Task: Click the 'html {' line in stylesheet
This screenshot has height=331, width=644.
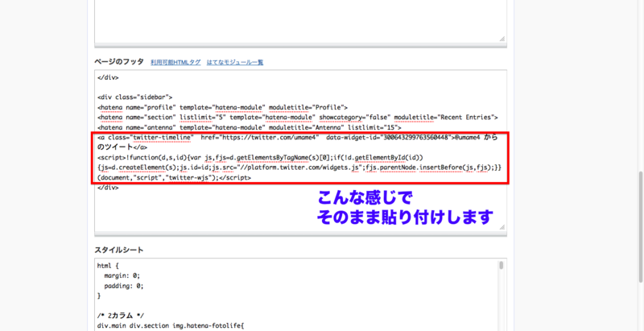Action: click(x=108, y=266)
